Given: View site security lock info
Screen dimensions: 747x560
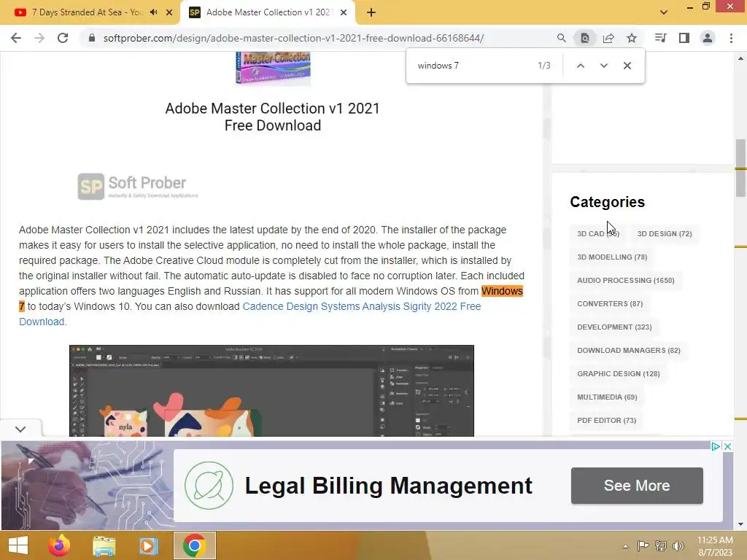Looking at the screenshot, I should (x=92, y=38).
